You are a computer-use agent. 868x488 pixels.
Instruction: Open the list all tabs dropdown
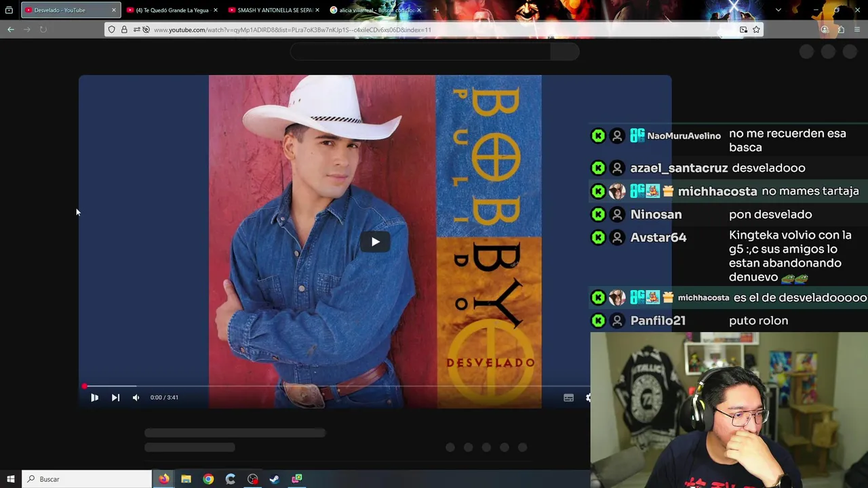click(x=778, y=10)
